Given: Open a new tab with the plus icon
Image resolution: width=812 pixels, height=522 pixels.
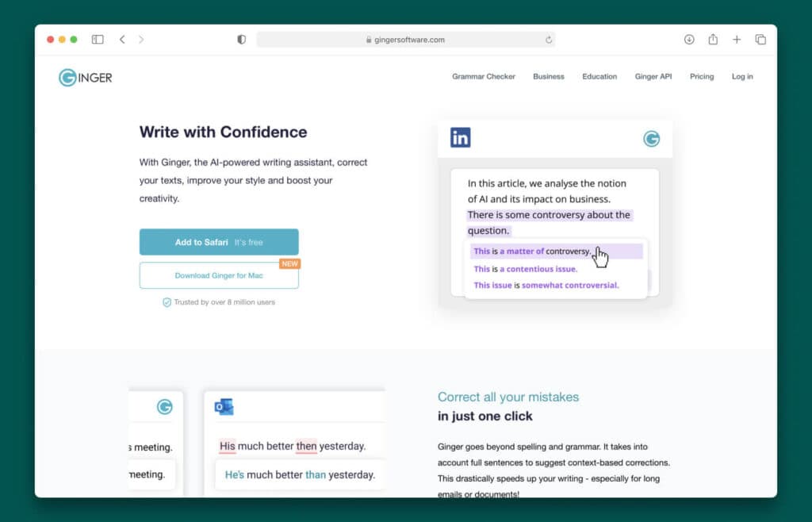Looking at the screenshot, I should (x=737, y=40).
